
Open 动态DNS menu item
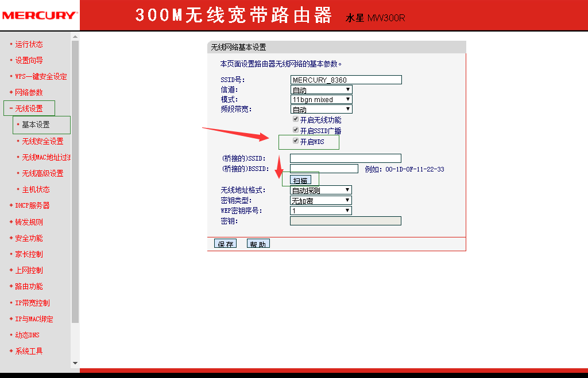pos(27,336)
